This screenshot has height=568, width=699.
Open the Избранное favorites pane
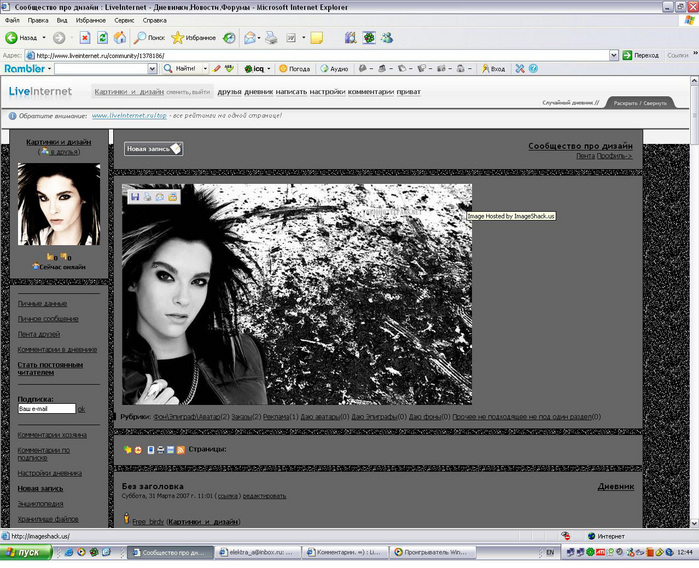click(x=194, y=38)
